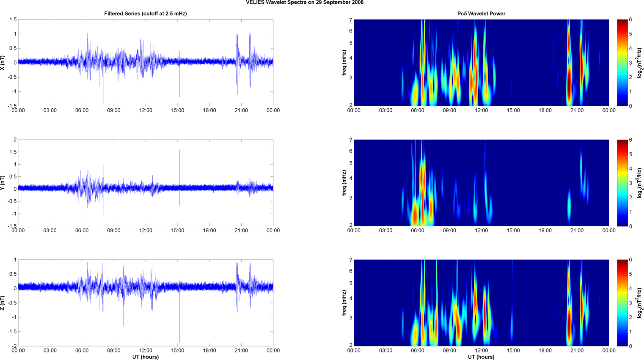Click "freq (mHz)" label of Z-component spectrogram

(x=344, y=303)
